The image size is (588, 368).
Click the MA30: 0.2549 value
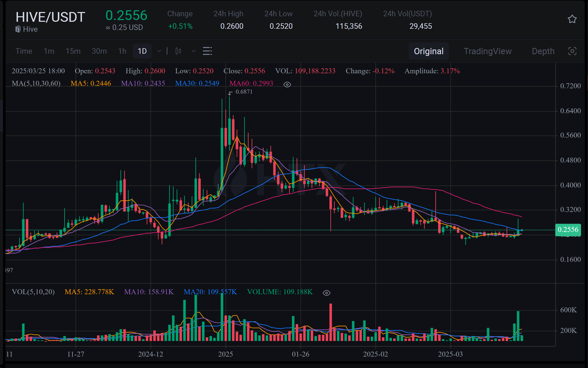(x=197, y=84)
